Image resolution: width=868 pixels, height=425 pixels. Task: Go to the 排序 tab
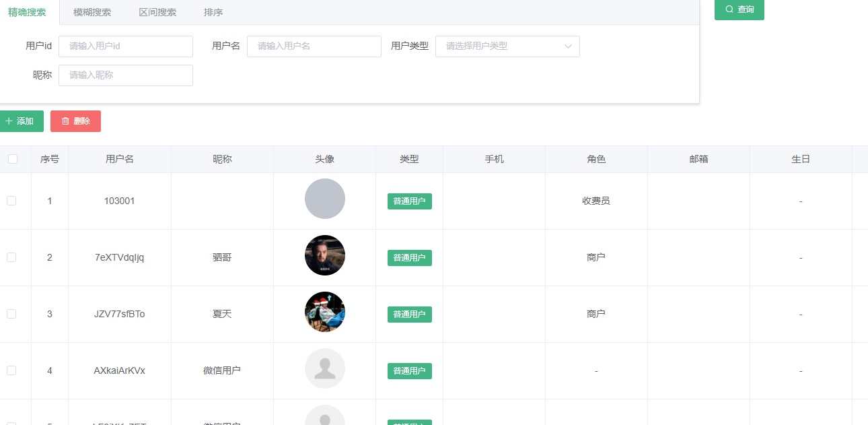(213, 12)
